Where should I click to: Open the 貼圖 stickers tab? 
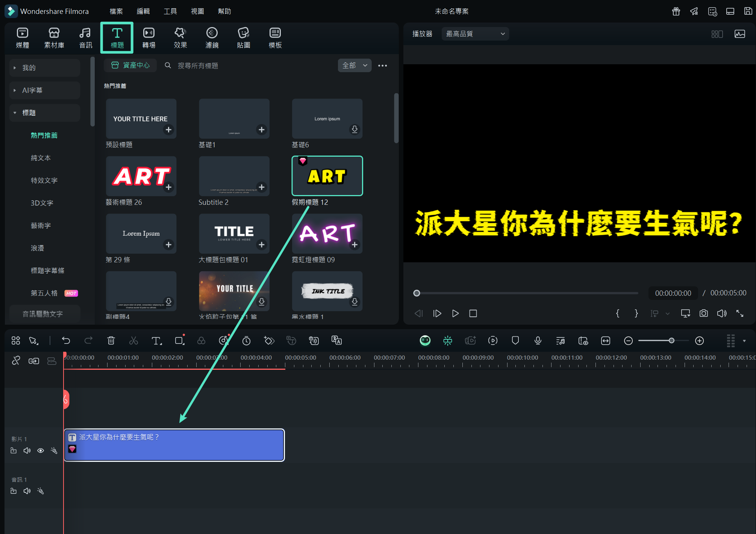[x=244, y=38]
